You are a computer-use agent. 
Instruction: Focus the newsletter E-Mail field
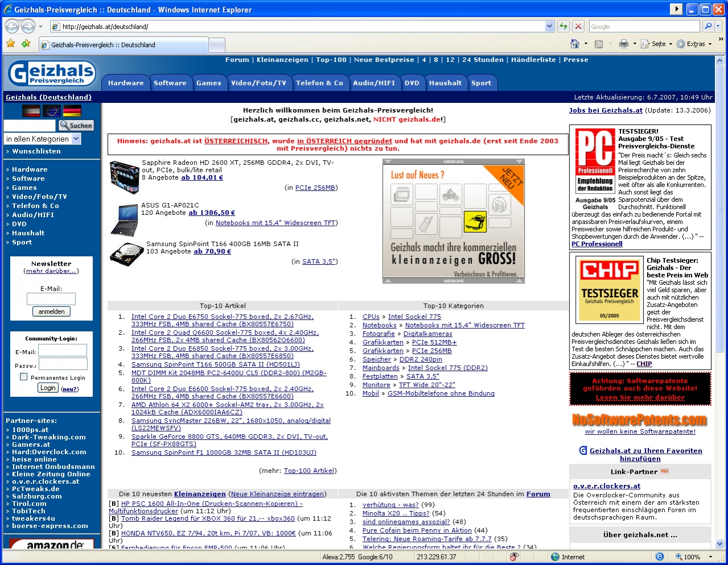tap(51, 299)
